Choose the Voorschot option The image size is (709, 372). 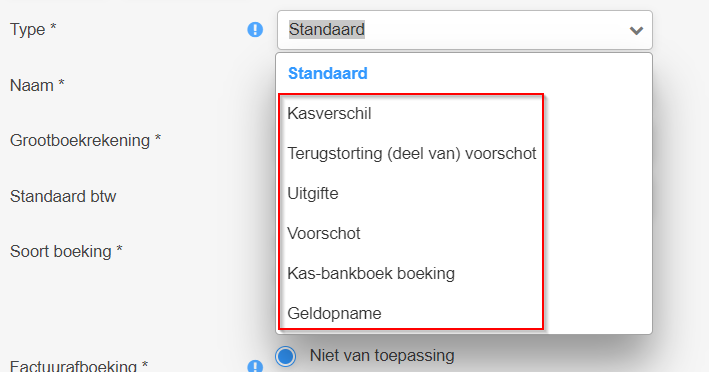tap(324, 234)
